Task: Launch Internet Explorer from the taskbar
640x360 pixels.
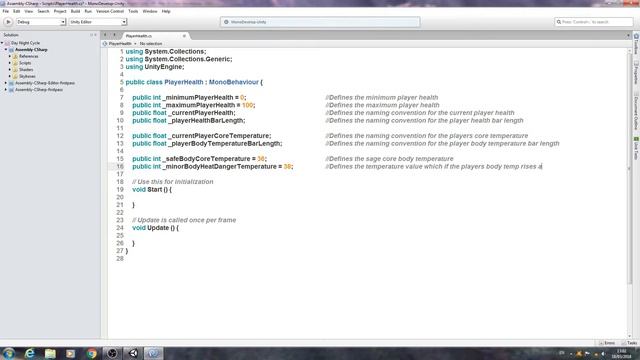Action: click(29, 353)
